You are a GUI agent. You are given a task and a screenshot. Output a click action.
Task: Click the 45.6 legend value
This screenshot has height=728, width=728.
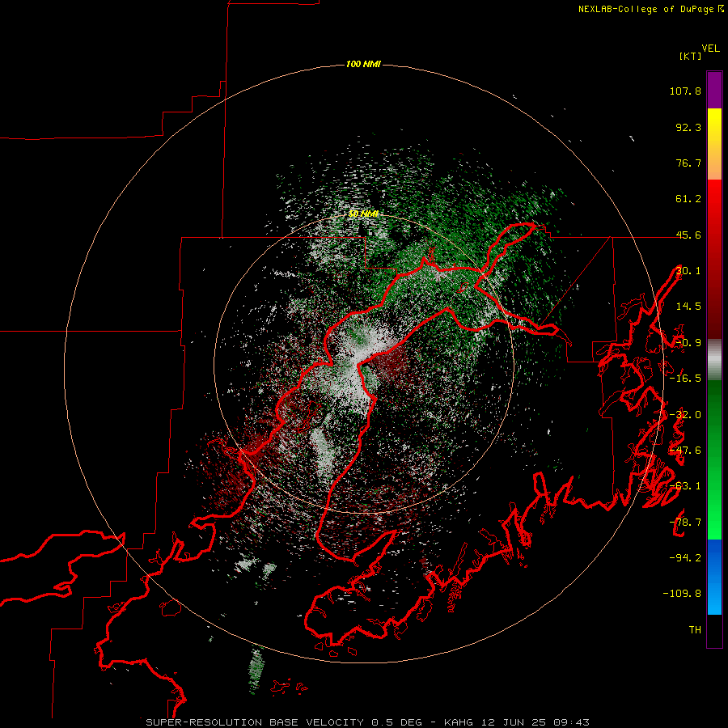688,235
